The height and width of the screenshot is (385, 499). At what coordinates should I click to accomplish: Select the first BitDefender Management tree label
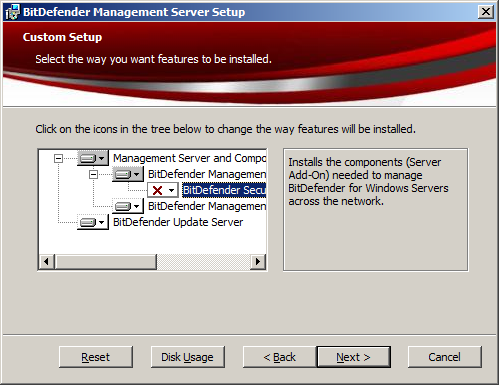[207, 174]
